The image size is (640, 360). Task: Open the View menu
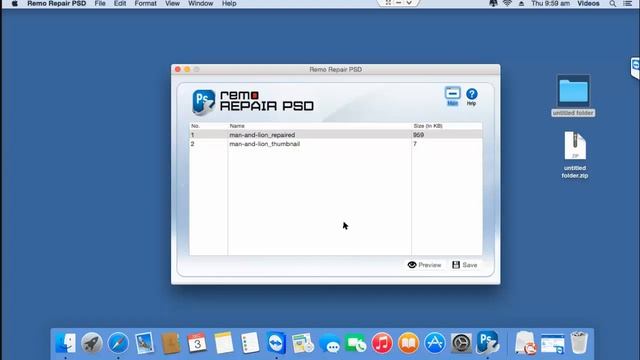click(172, 4)
